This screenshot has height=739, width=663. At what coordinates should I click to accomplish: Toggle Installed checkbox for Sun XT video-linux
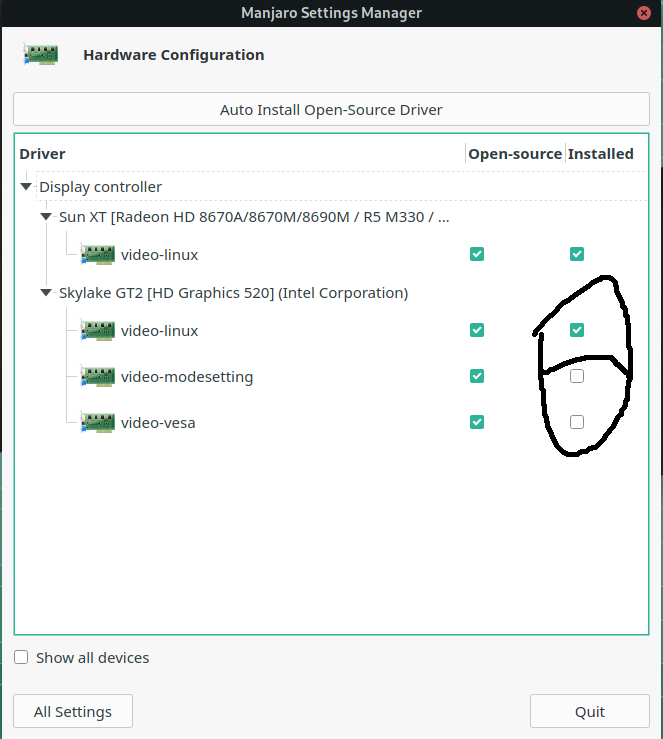(577, 254)
